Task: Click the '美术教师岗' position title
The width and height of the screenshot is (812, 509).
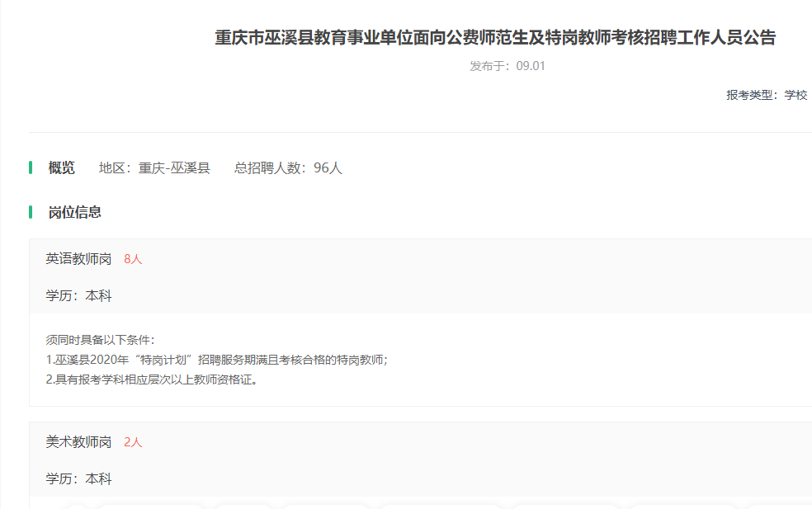Action: click(78, 442)
